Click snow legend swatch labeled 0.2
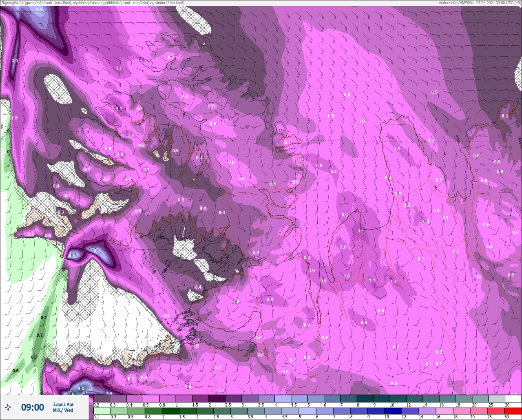 click(102, 398)
